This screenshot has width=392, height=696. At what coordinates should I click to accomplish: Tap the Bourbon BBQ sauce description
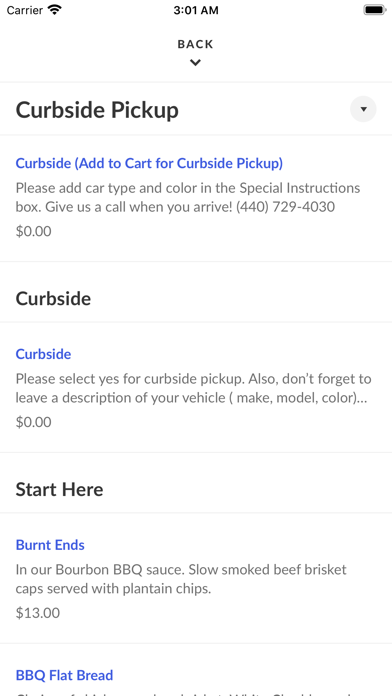coord(181,579)
